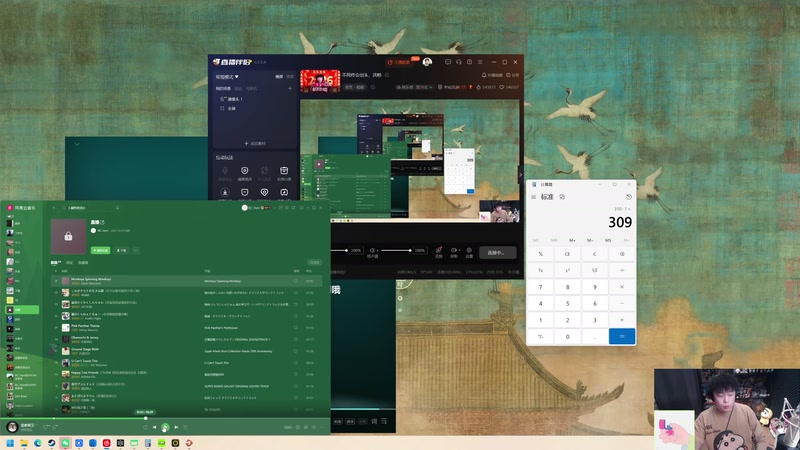Open the 常规模式 mode dropdown
The width and height of the screenshot is (800, 450).
pyautogui.click(x=227, y=77)
